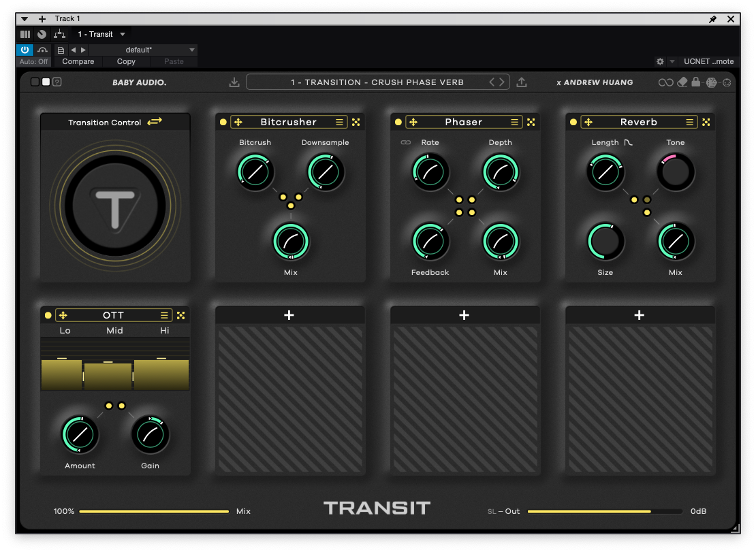Go to the next preset with right chevron
Image resolution: width=756 pixels, height=552 pixels.
(x=502, y=82)
